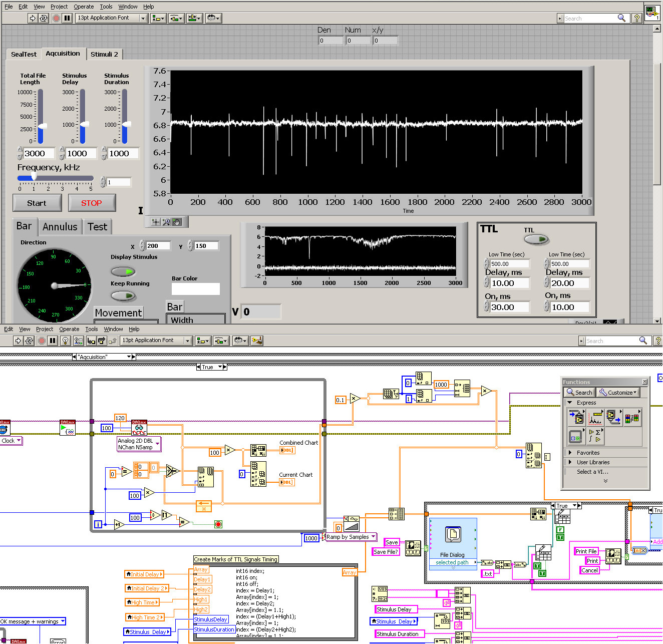Switch to the Stimuli 2 tab

pyautogui.click(x=104, y=54)
